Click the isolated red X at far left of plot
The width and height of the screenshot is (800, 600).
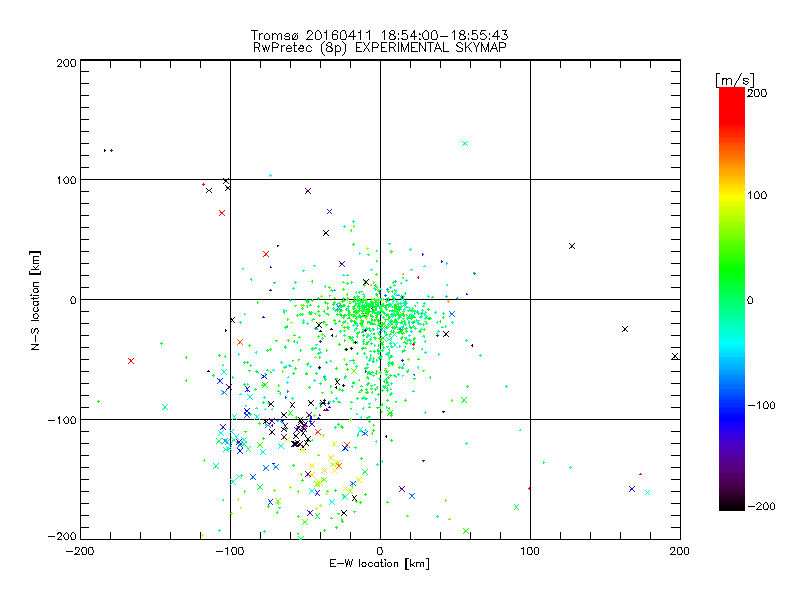131,361
